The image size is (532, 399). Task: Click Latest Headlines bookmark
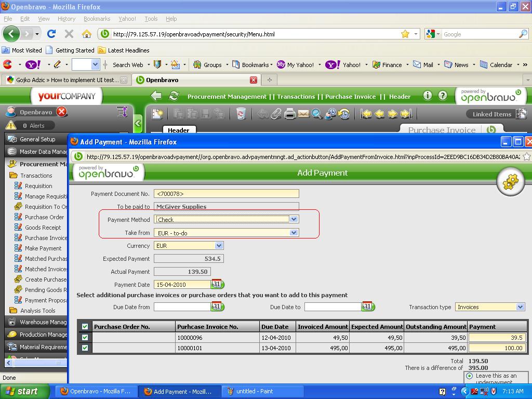[x=124, y=50]
